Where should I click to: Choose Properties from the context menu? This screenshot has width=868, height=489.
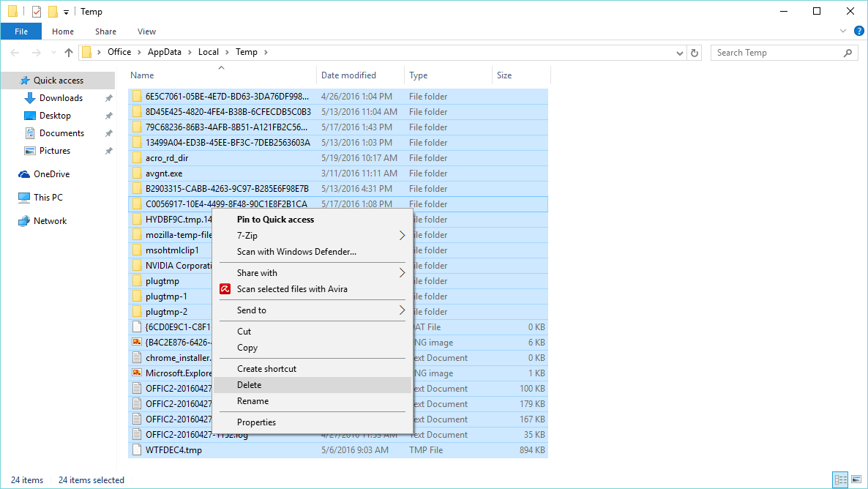point(313,422)
